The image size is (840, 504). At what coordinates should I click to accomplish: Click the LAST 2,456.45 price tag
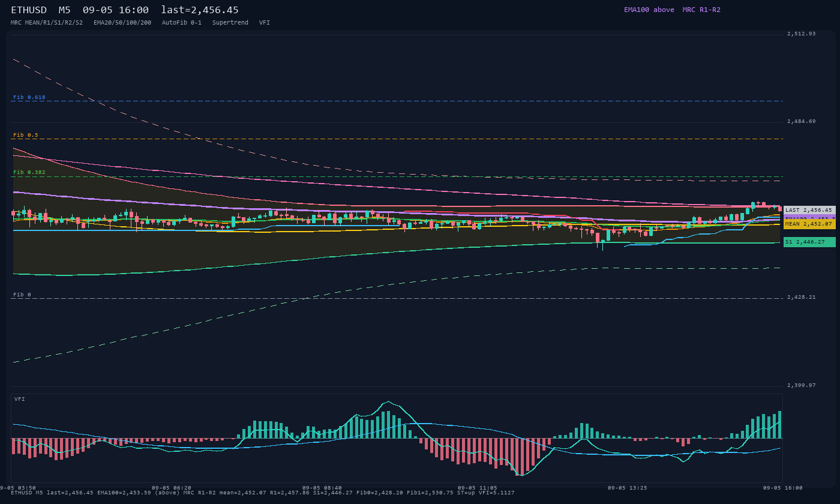click(809, 210)
